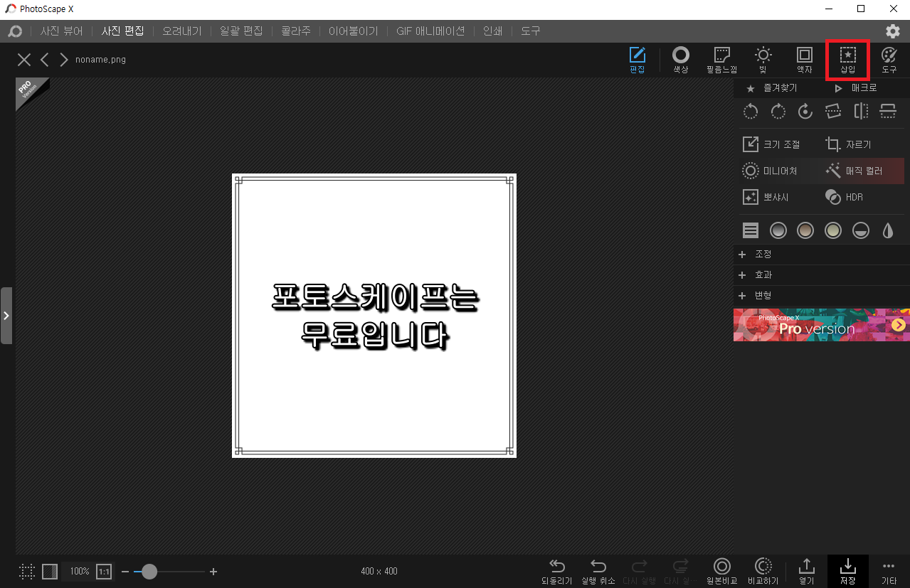Screen dimensions: 910x588
Task: Open the 색상 color tools
Action: click(681, 60)
